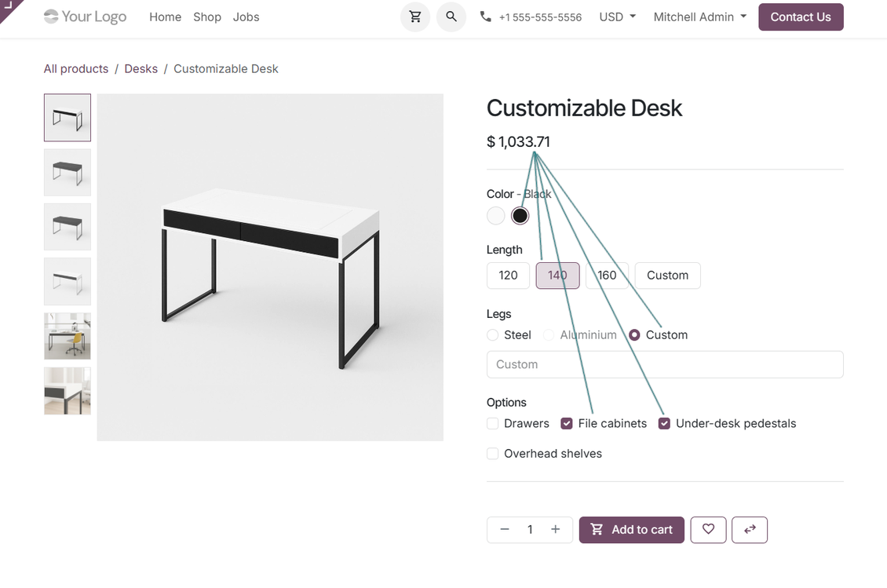Image resolution: width=887 pixels, height=588 pixels.
Task: Pick the black color swatch
Action: click(x=520, y=216)
